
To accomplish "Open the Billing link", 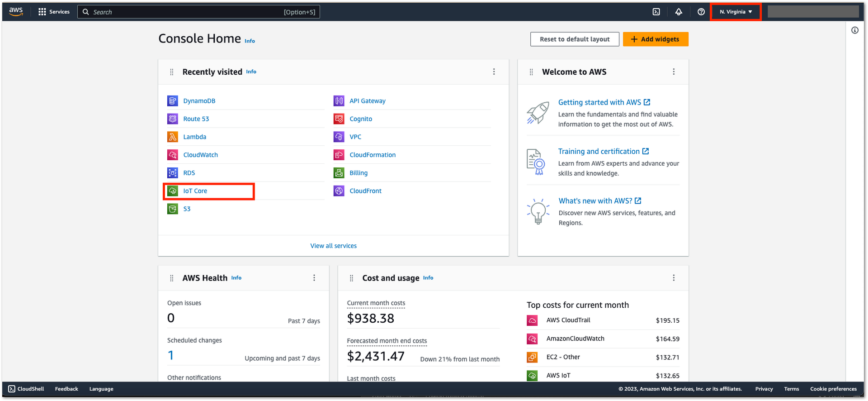I will tap(359, 173).
